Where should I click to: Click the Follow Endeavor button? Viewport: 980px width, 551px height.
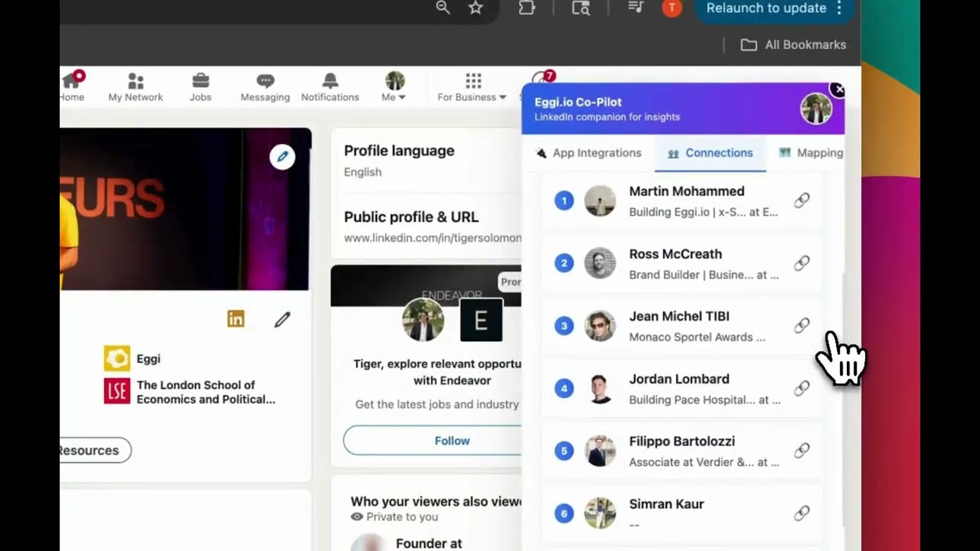point(433,441)
